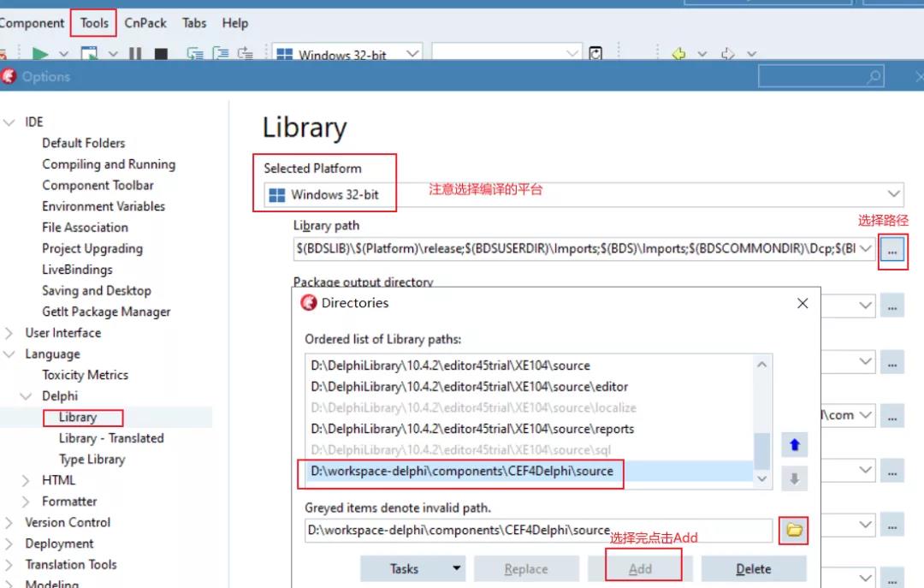
Task: Click scroll-down arrow of library paths list
Action: [x=762, y=478]
